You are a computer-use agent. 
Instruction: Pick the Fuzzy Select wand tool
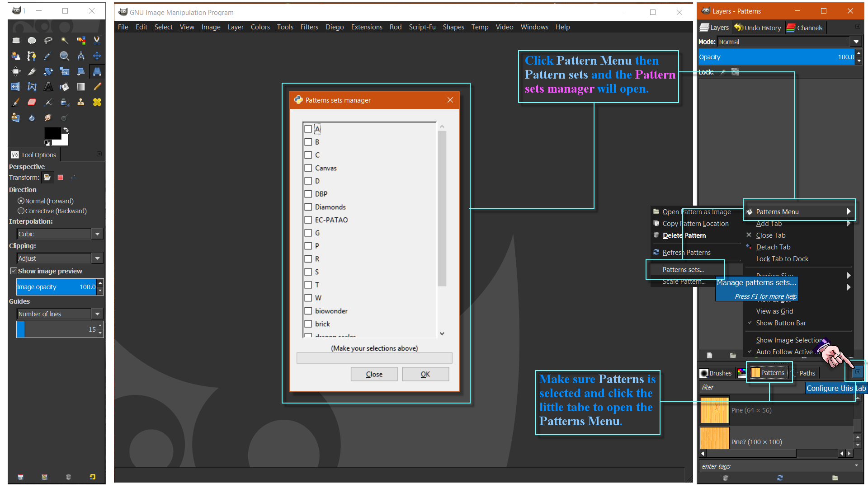(65, 41)
